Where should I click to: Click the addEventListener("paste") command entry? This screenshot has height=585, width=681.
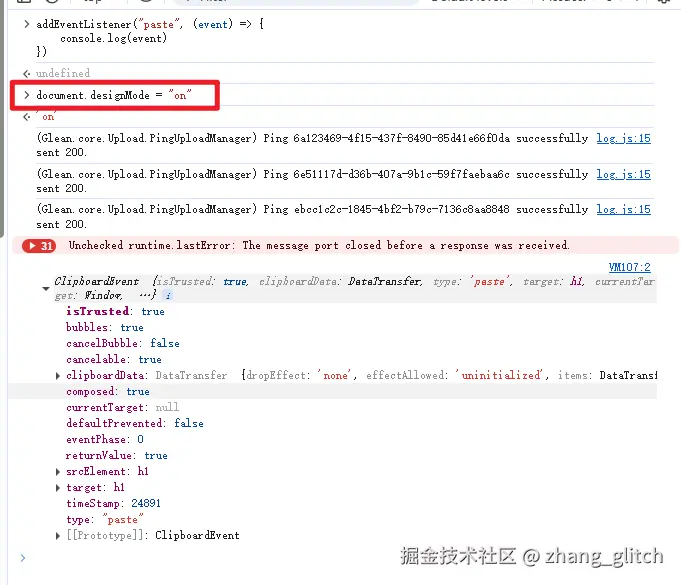pos(150,38)
